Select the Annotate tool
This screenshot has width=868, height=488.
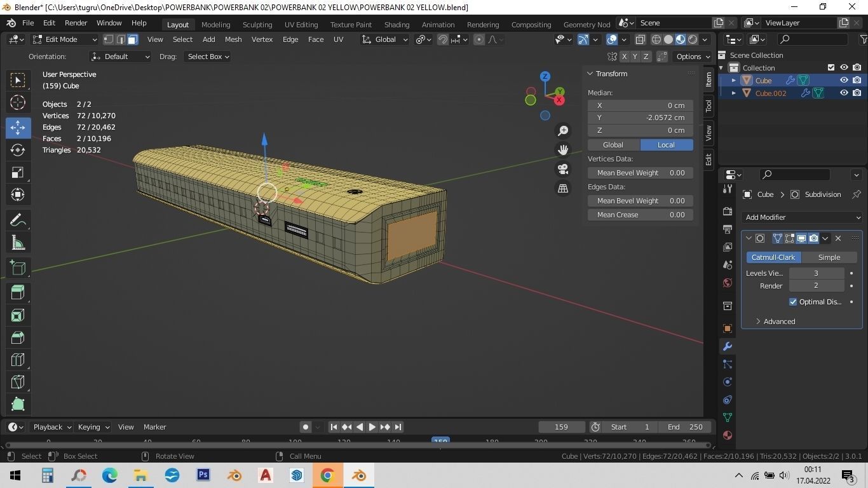click(x=18, y=220)
